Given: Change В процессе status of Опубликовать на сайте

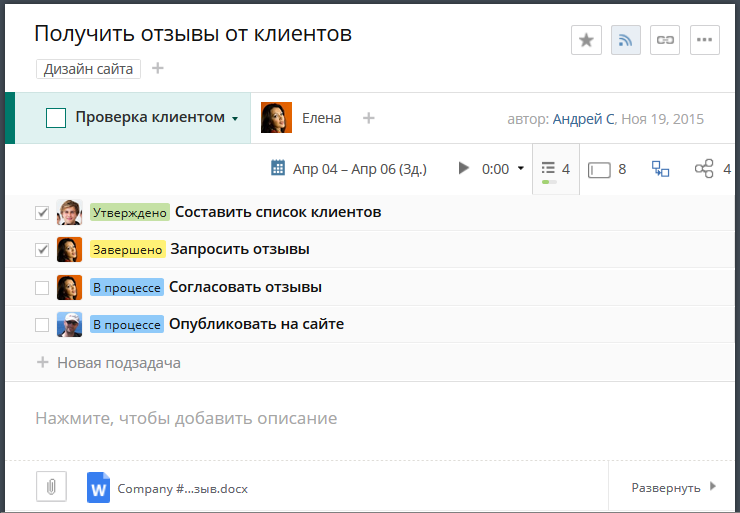Looking at the screenshot, I should (126, 324).
